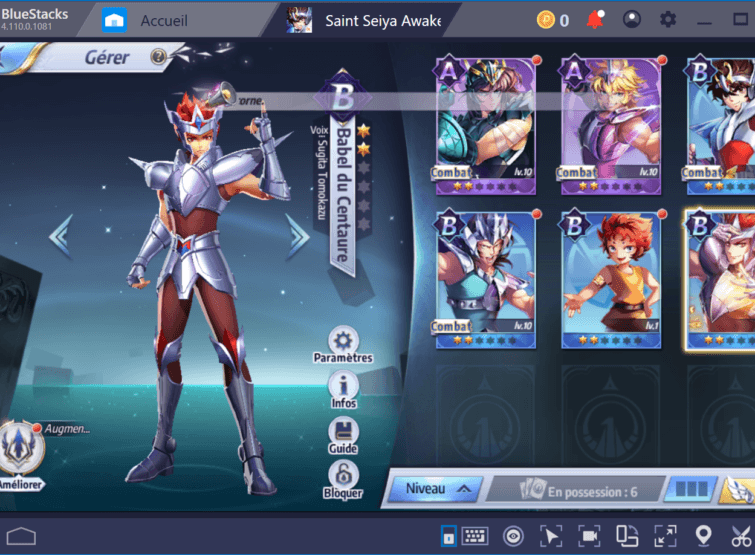Open BlueStacks notifications bell
The height and width of the screenshot is (555, 755).
(595, 20)
